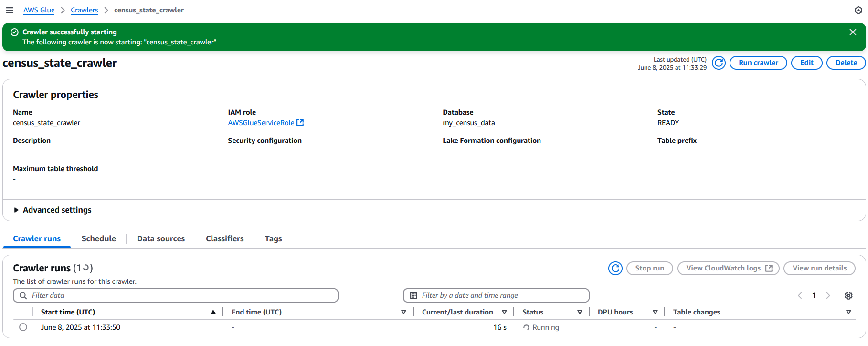Click the Filter data search field
Image resolution: width=868 pixels, height=346 pixels.
(x=176, y=296)
